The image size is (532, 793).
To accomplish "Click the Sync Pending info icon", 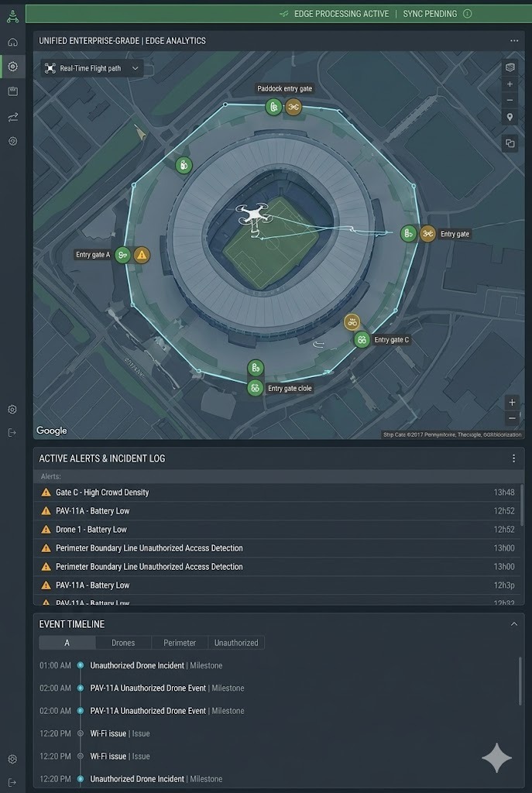I will [x=467, y=14].
